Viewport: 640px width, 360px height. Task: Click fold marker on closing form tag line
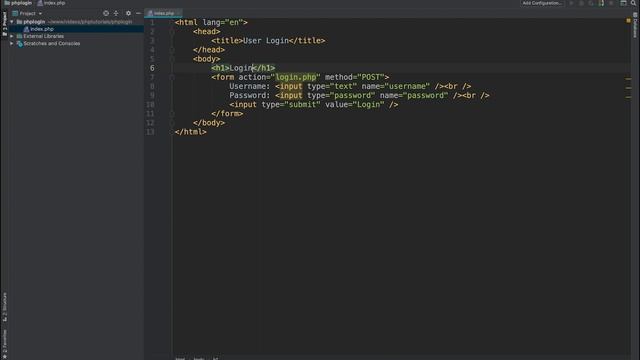[x=172, y=114]
